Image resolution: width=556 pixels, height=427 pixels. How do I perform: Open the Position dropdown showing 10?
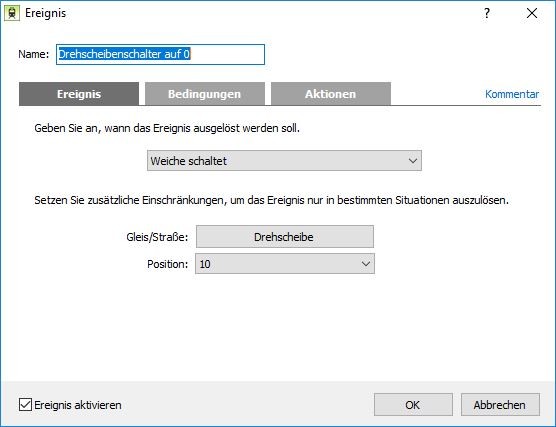click(x=285, y=264)
